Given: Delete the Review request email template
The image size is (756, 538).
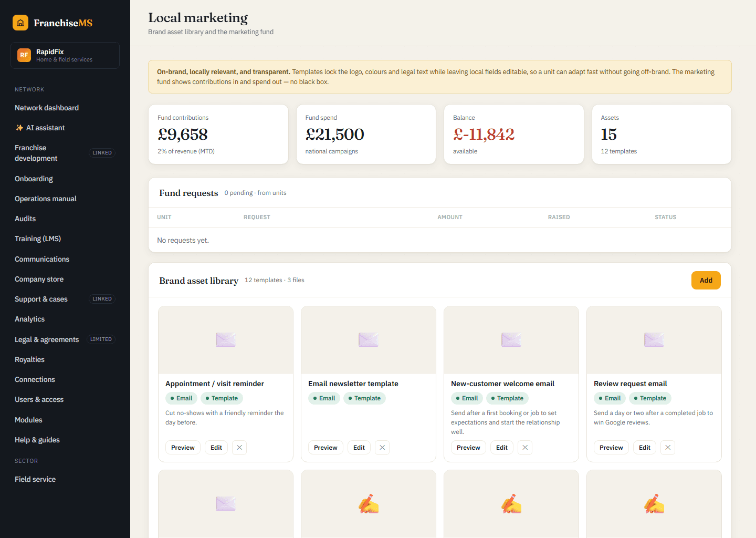Looking at the screenshot, I should [x=668, y=448].
